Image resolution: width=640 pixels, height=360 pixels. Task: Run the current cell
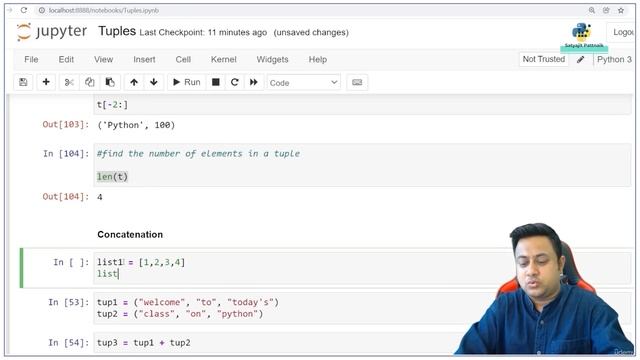187,82
